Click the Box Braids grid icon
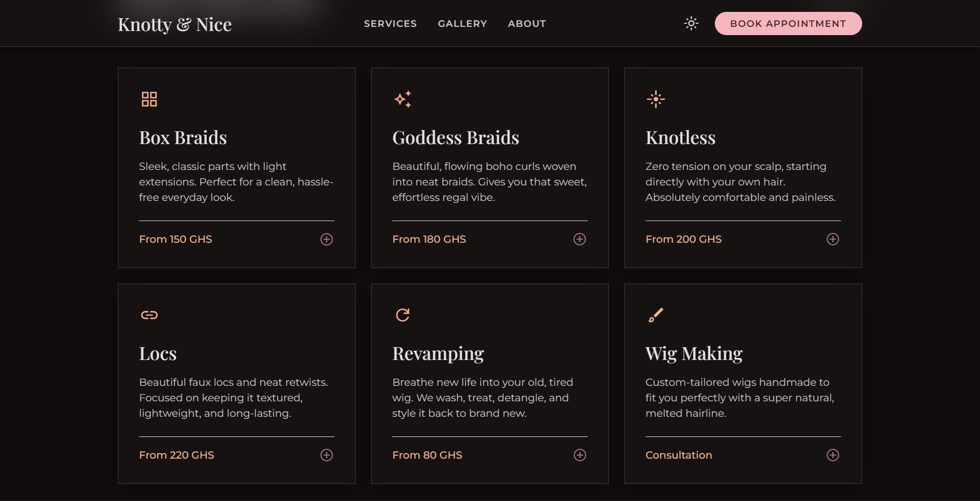This screenshot has height=501, width=980. pos(149,99)
